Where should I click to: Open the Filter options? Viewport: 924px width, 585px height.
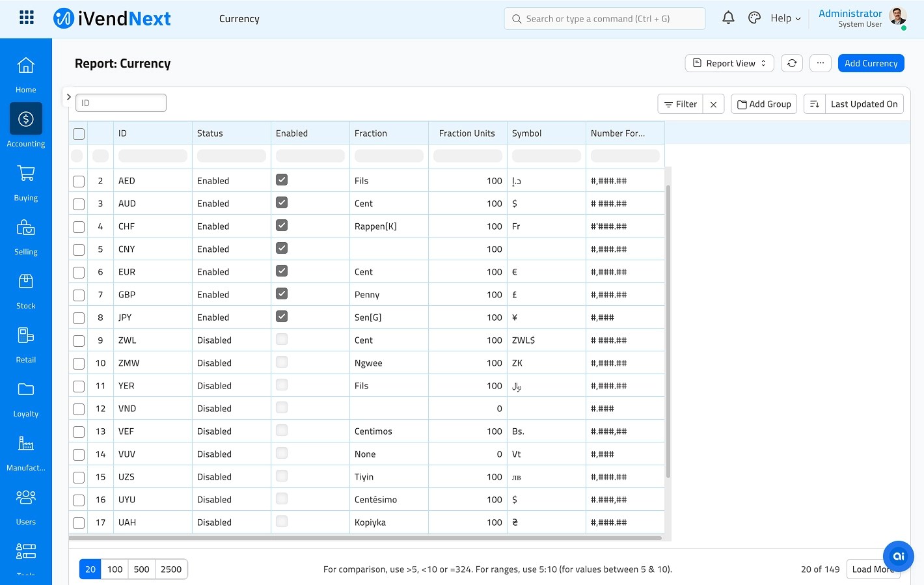[x=681, y=104]
